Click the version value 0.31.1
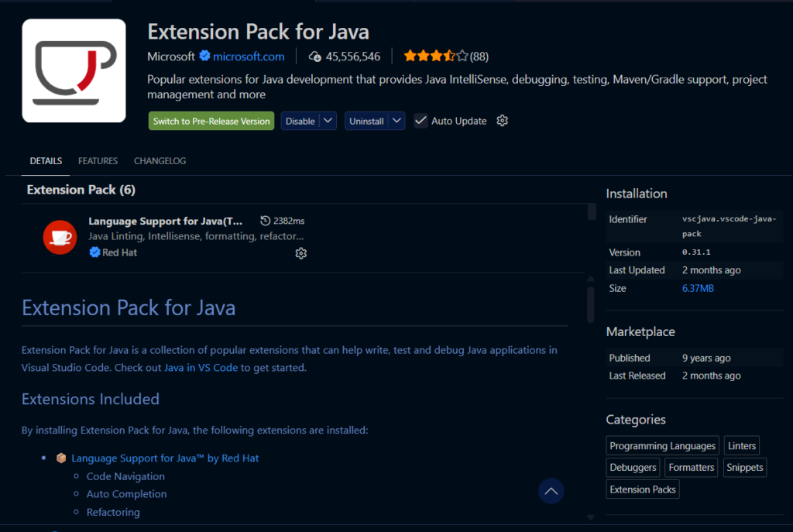The width and height of the screenshot is (793, 532). coord(696,252)
